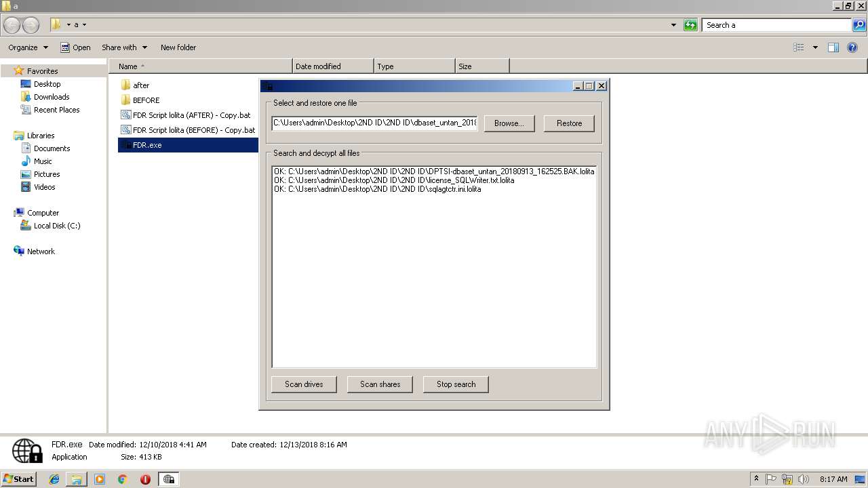Click the Scan shares button
Screen dimensions: 868x488
380,384
